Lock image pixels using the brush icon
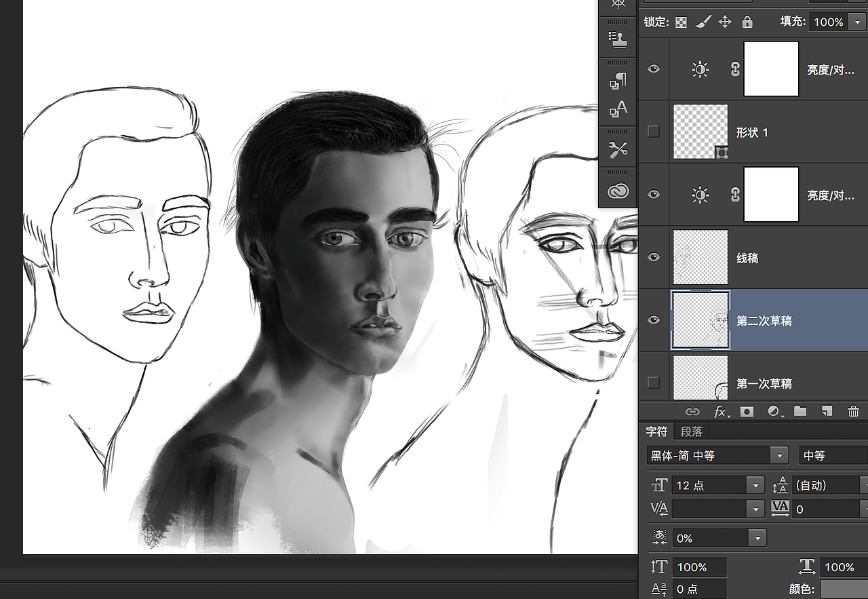The height and width of the screenshot is (599, 868). click(x=703, y=22)
